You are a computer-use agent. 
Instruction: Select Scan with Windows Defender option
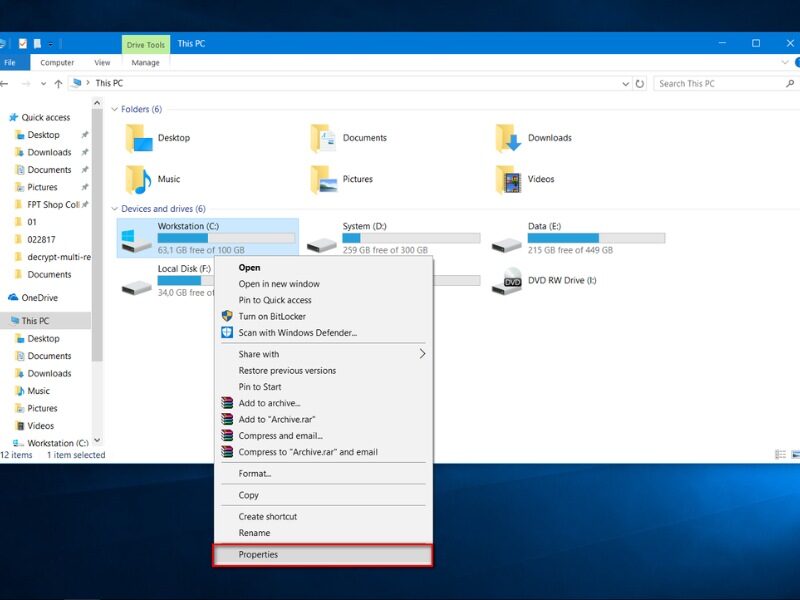(297, 332)
